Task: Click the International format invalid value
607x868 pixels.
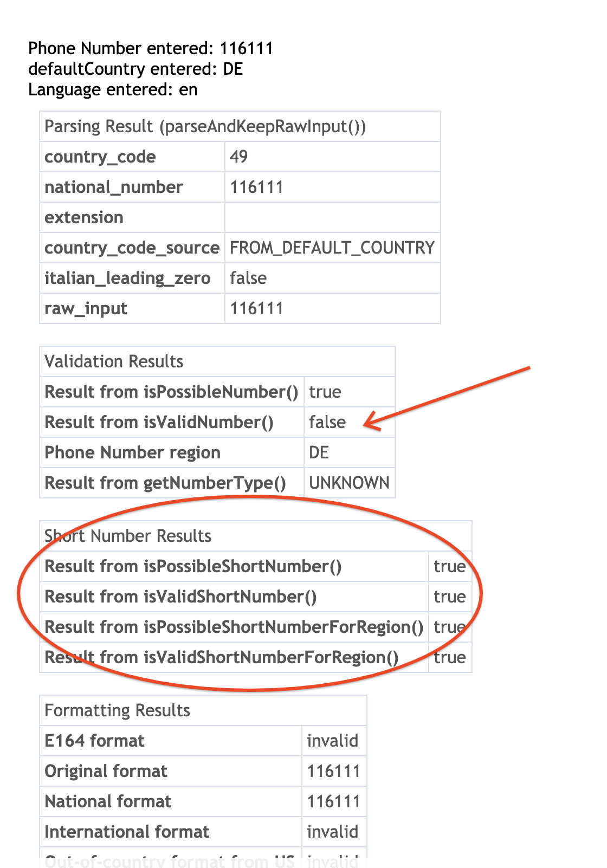Action: [x=332, y=832]
